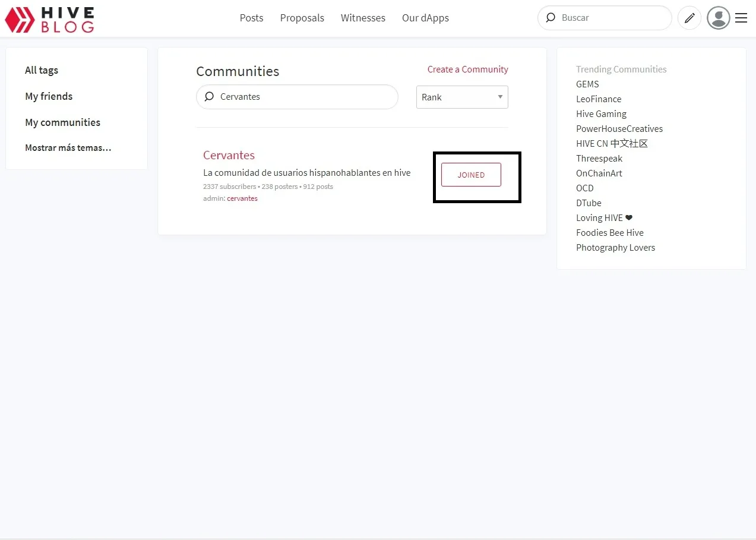Click the '2337 subscribers' stats text
Screen dimensions: 756x540
(x=229, y=187)
